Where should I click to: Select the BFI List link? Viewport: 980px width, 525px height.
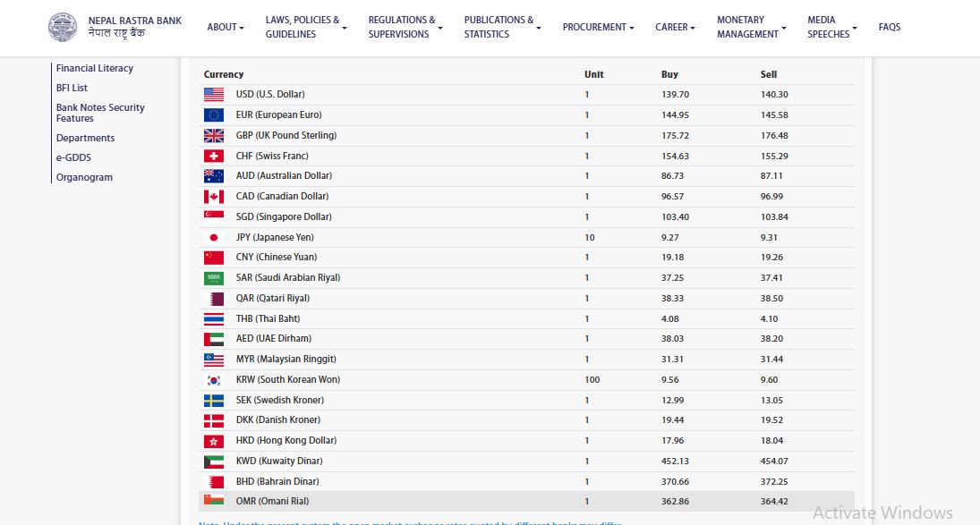pos(72,88)
